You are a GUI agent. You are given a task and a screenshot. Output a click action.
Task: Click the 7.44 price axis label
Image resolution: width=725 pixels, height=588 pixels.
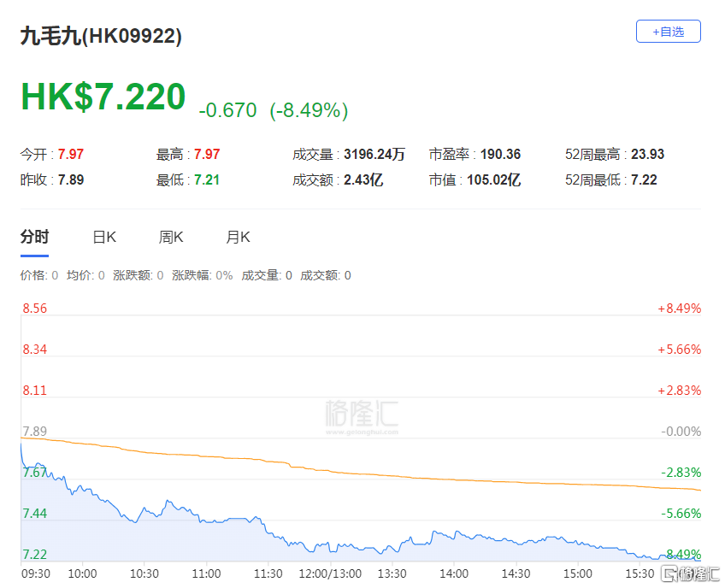coord(35,514)
